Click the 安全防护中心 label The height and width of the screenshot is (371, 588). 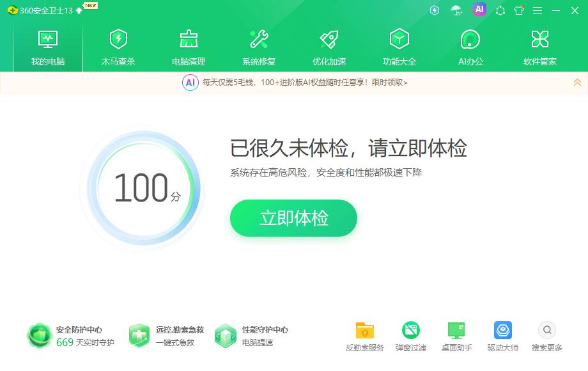click(x=79, y=329)
